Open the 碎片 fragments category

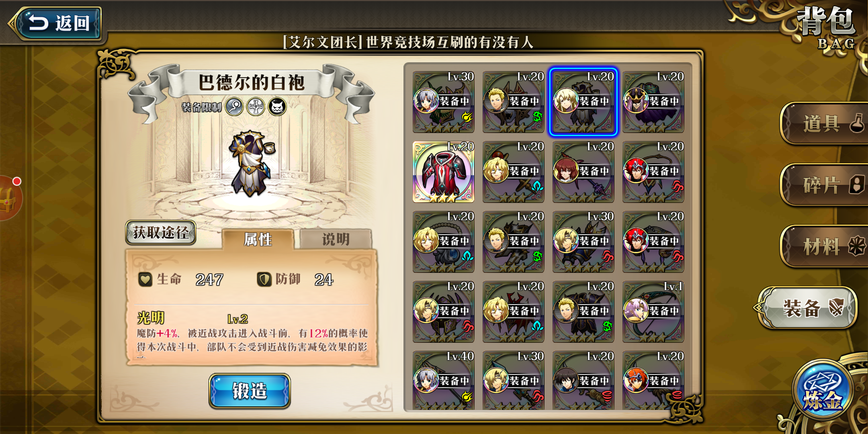[824, 185]
